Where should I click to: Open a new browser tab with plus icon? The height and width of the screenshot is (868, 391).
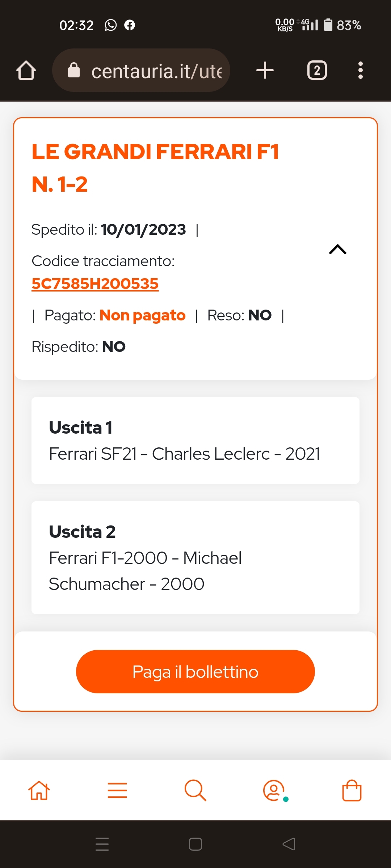265,70
